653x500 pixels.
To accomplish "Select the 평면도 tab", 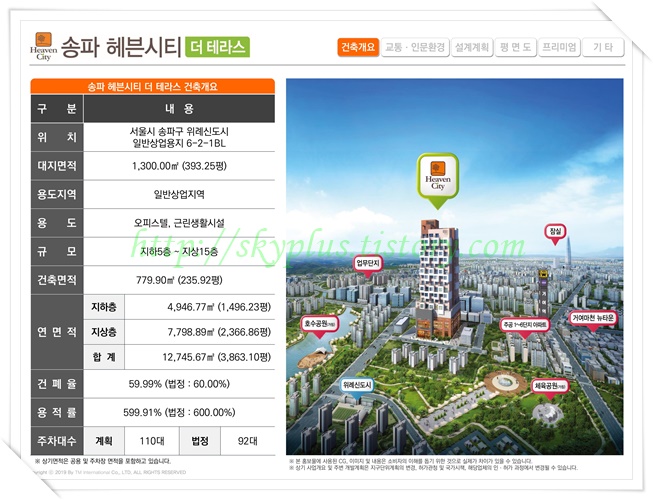I will click(516, 47).
